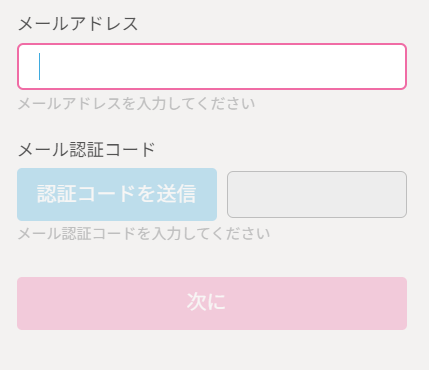Click the メールアドレス email input field
This screenshot has width=429, height=370.
[212, 66]
